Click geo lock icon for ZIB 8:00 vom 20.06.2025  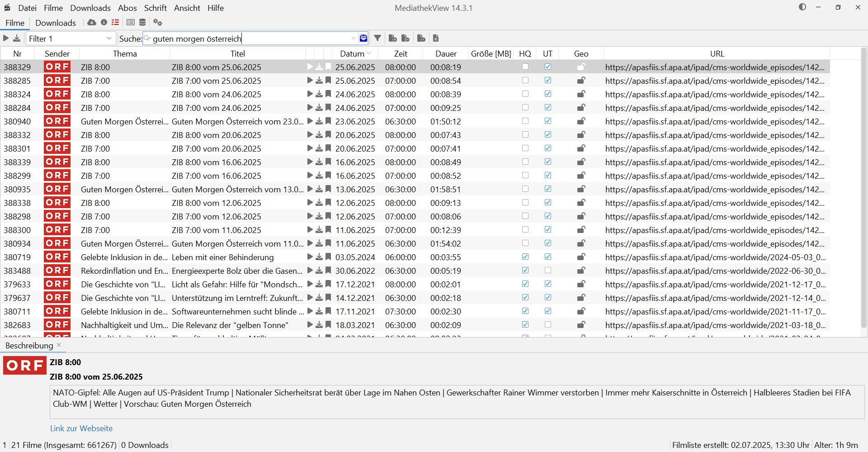pyautogui.click(x=581, y=135)
